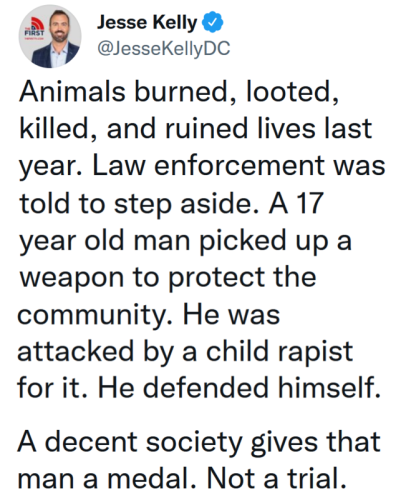
Task: Click the line 'for it. He defended himself.'
Action: pos(199,388)
